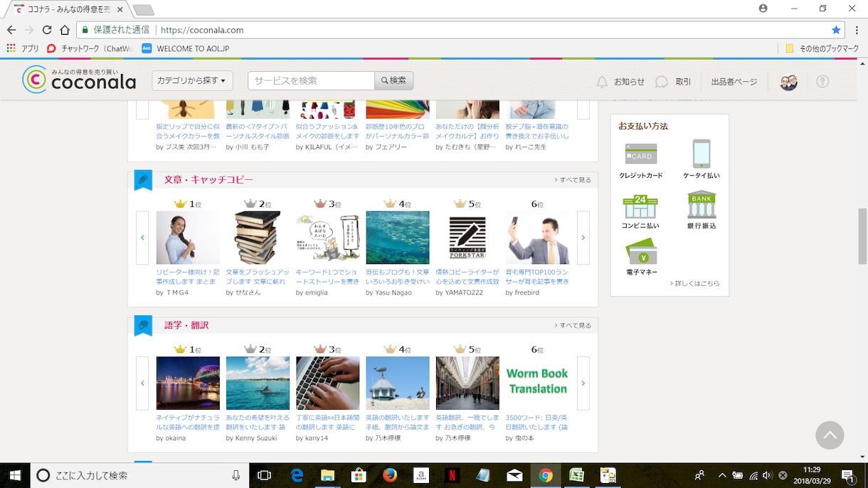This screenshot has height=488, width=868.
Task: Open the PORKSTAR service thumbnail
Action: 467,238
